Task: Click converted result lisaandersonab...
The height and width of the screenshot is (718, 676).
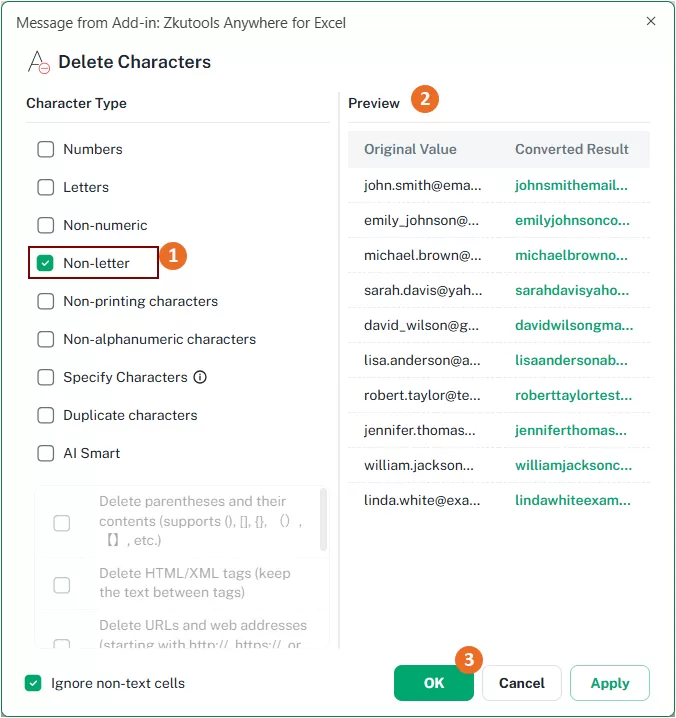Action: click(572, 360)
